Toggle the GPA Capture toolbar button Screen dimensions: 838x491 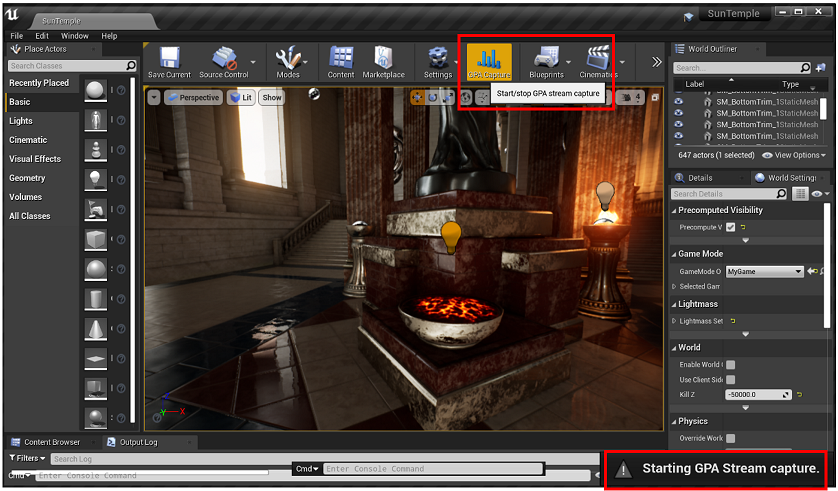(489, 62)
